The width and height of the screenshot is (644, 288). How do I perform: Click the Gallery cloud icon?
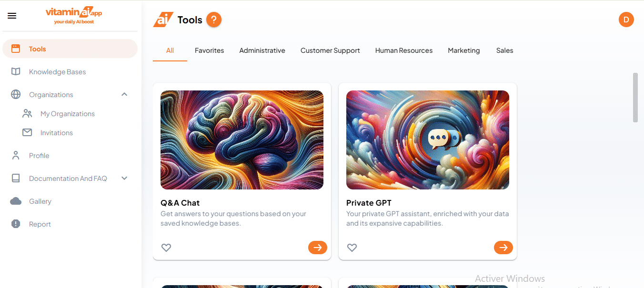point(16,201)
